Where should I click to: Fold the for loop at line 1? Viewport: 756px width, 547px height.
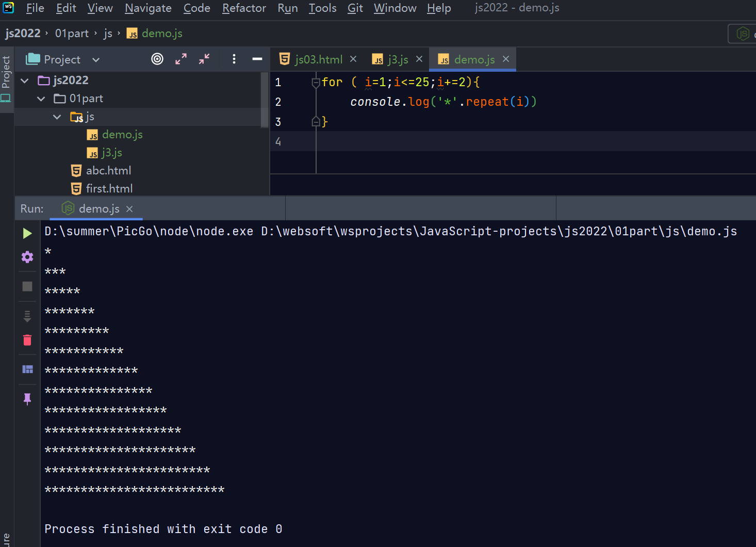pos(316,83)
